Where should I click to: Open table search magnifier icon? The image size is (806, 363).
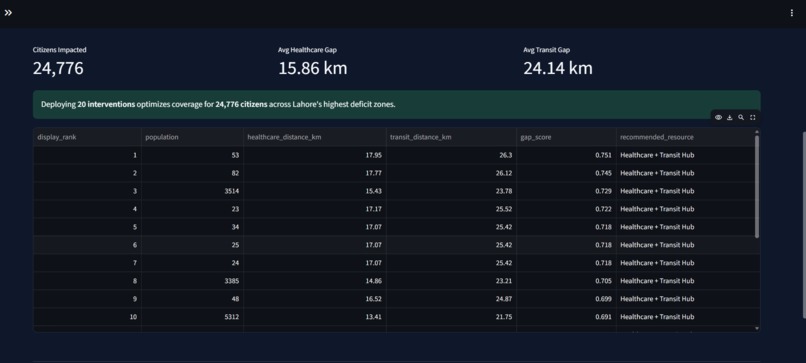741,117
